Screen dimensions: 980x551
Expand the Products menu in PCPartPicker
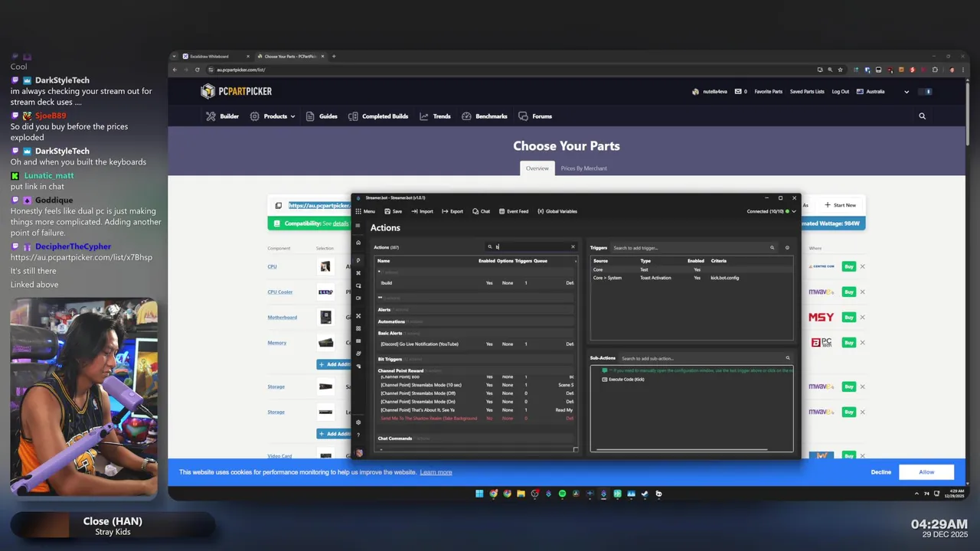click(273, 116)
